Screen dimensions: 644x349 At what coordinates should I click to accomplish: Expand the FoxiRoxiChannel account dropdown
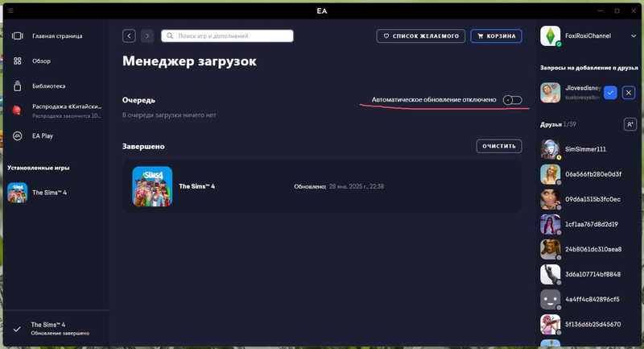point(633,36)
